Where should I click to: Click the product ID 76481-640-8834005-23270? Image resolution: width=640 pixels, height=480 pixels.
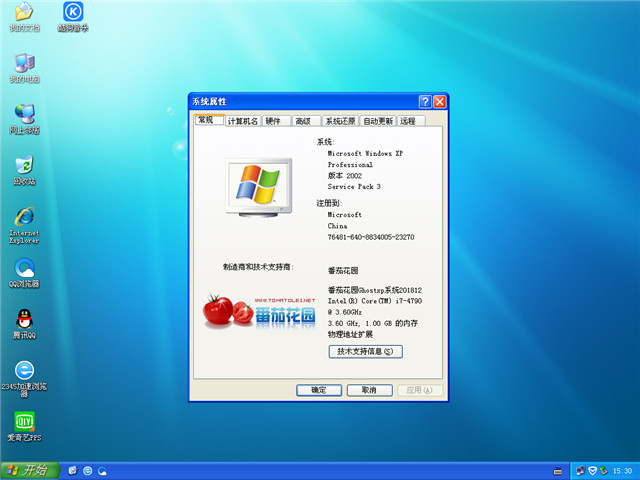pos(371,237)
